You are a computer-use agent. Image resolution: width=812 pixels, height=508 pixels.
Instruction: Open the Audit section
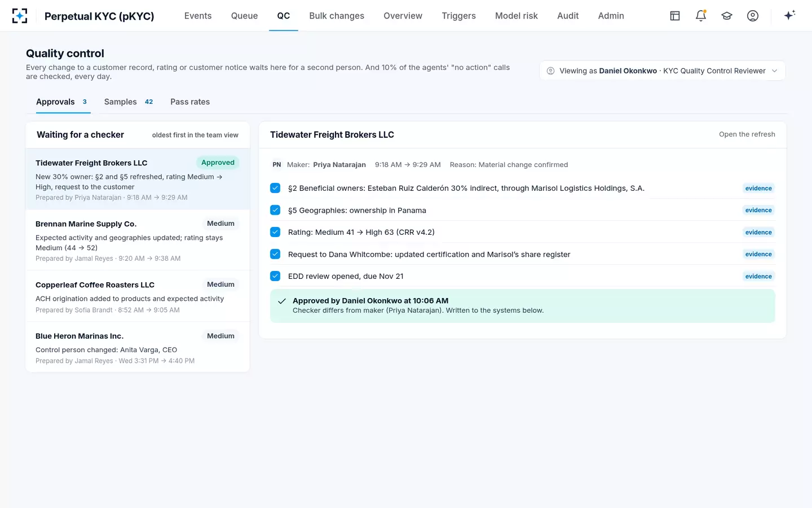(x=568, y=16)
